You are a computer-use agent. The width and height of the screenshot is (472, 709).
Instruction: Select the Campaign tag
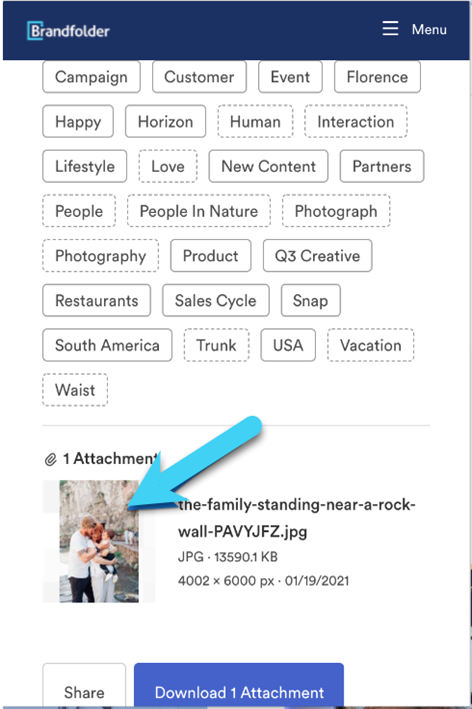click(91, 77)
